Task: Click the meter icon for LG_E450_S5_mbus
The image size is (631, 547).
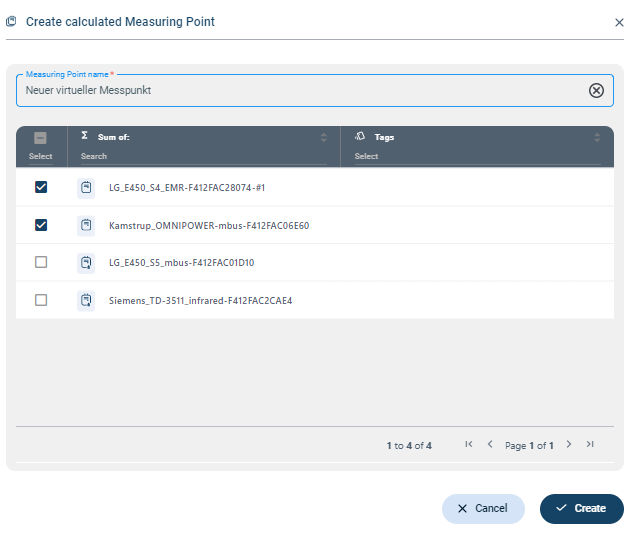Action: point(86,263)
